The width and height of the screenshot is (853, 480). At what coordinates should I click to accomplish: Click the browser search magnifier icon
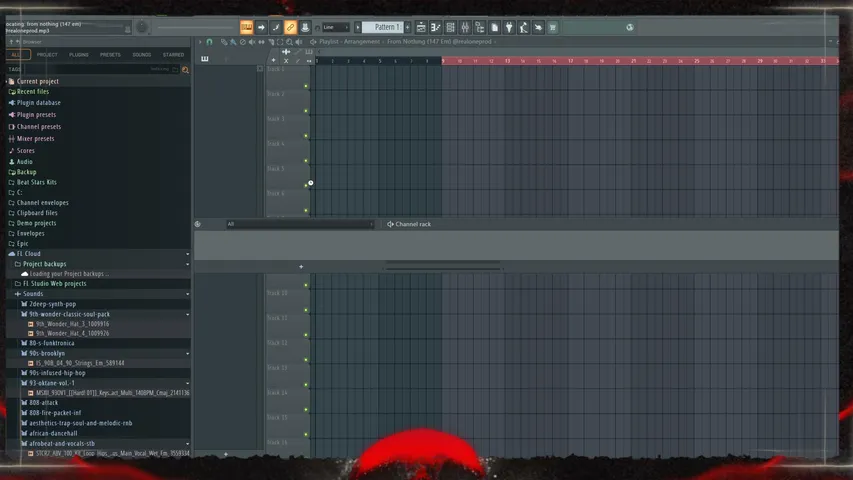[186, 70]
